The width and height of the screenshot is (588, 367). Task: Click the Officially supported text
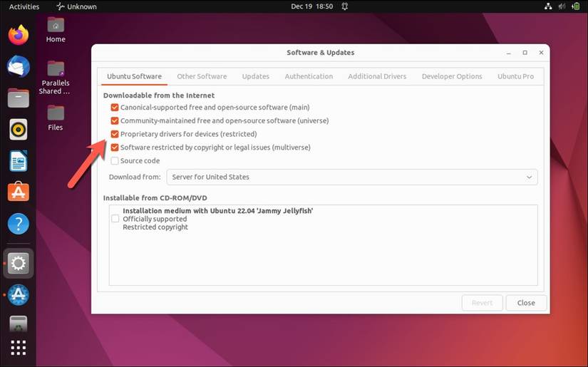[155, 219]
